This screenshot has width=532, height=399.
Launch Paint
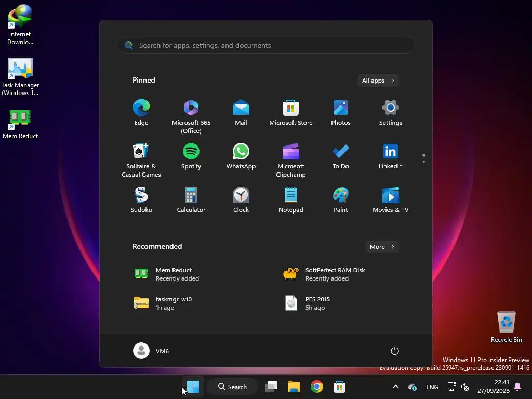[x=341, y=200]
